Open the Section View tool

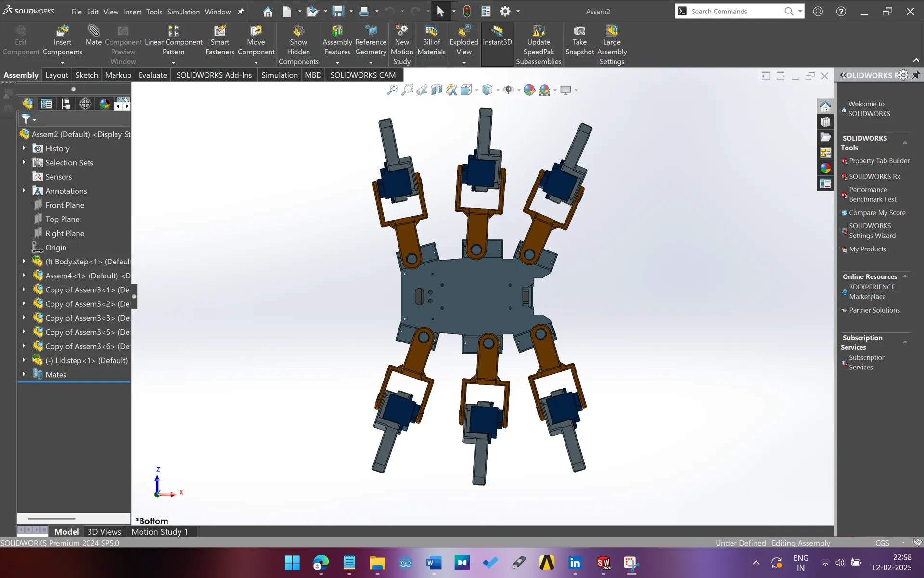[436, 90]
